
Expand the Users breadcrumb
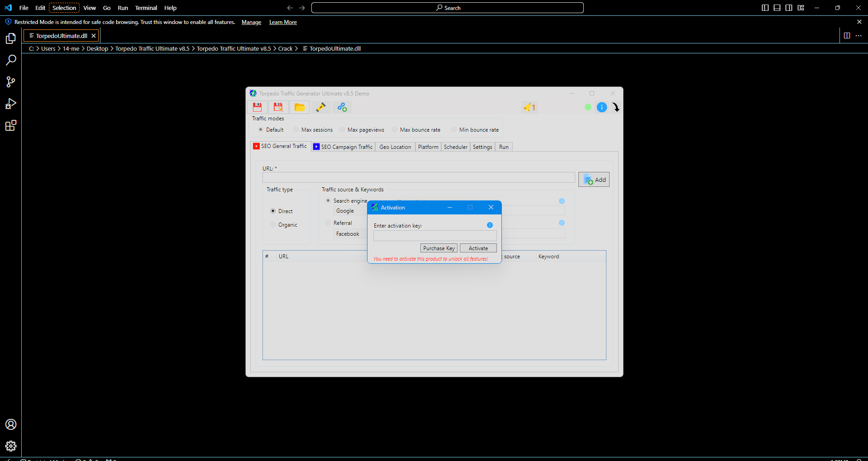(48, 49)
